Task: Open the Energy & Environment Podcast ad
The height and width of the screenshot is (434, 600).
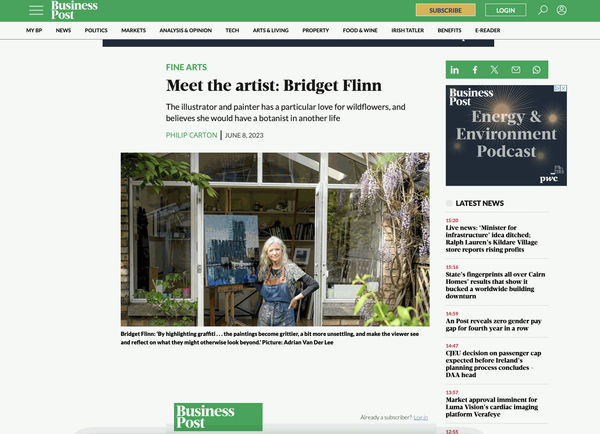Action: point(506,135)
